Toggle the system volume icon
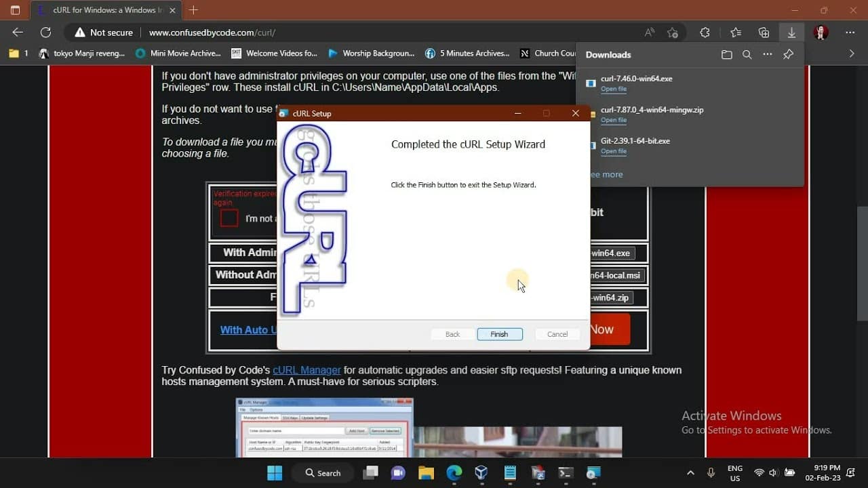Screen dimensions: 868x488 pos(773,472)
